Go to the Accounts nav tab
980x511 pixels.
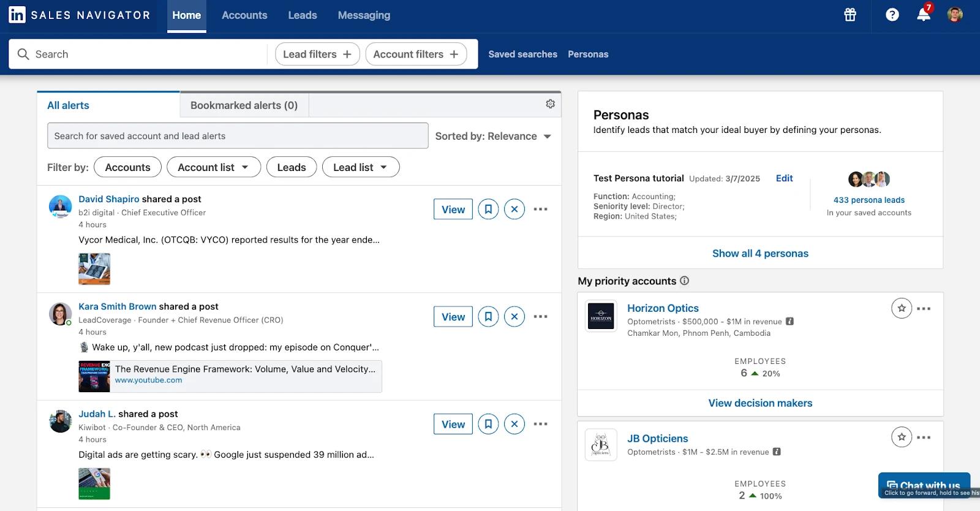[244, 15]
